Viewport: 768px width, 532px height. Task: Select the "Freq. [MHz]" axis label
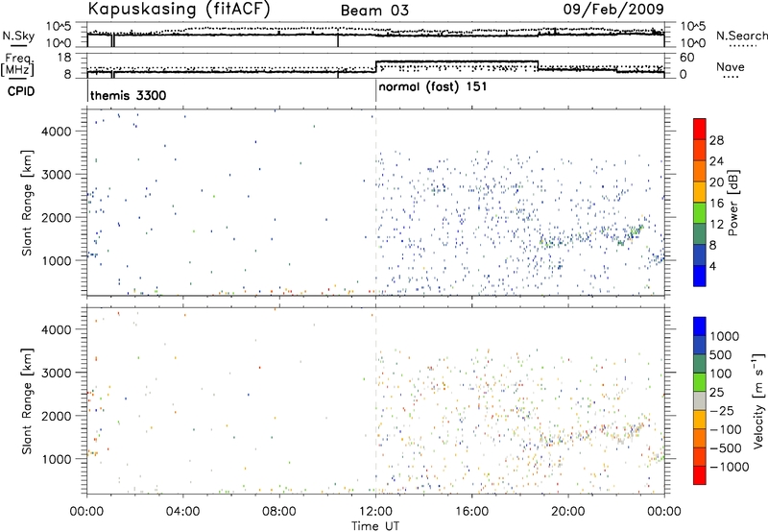tap(18, 64)
